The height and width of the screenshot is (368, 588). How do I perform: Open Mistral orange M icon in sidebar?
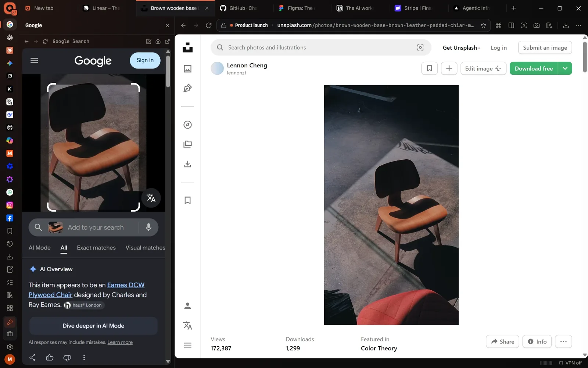tap(10, 153)
